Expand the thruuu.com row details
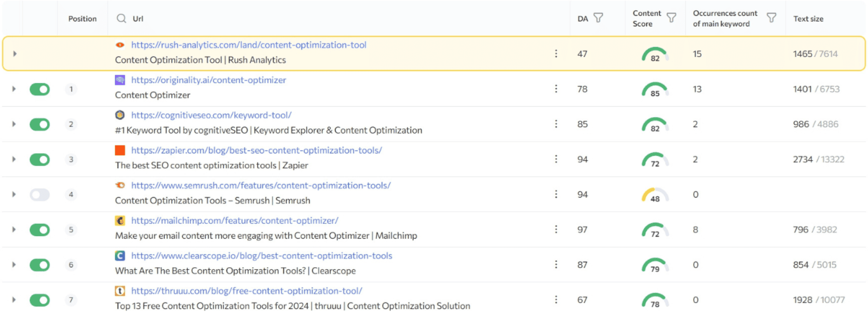Screen dimensions: 868x312 coord(14,300)
